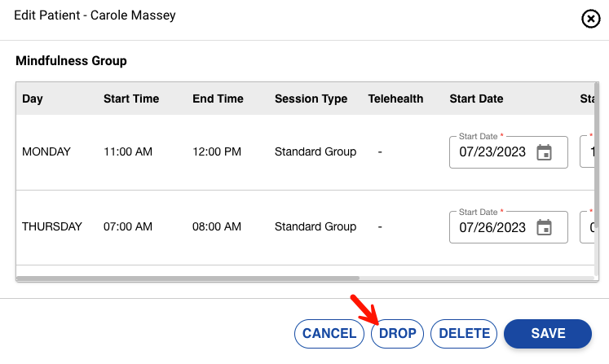Select the MONDAY session row
The width and height of the screenshot is (609, 364).
coord(46,151)
